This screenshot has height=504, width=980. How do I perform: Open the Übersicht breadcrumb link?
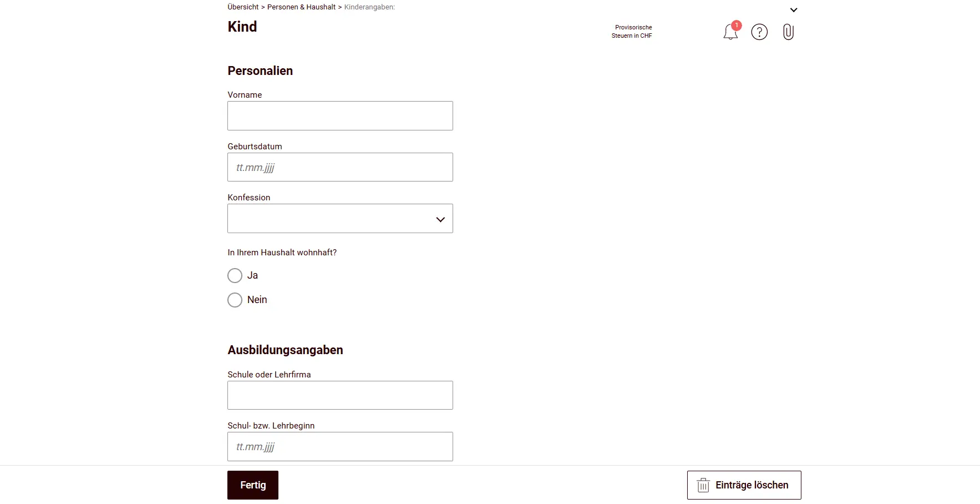click(x=242, y=7)
